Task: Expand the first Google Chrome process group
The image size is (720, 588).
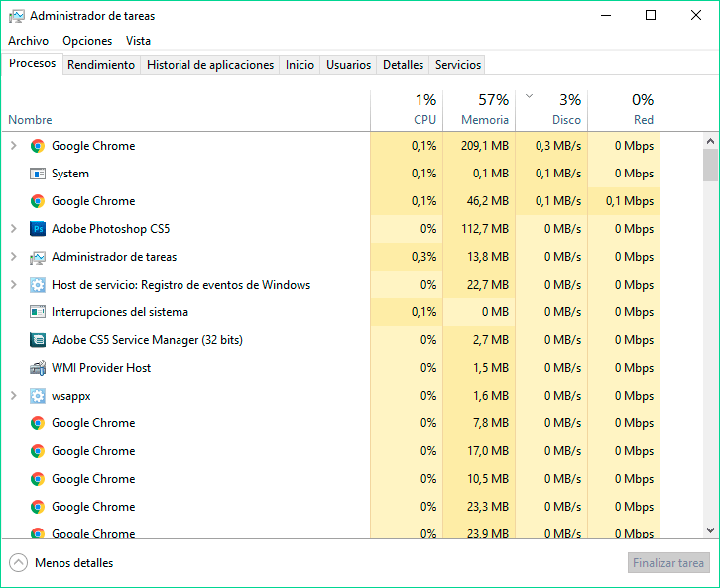Action: coord(14,146)
